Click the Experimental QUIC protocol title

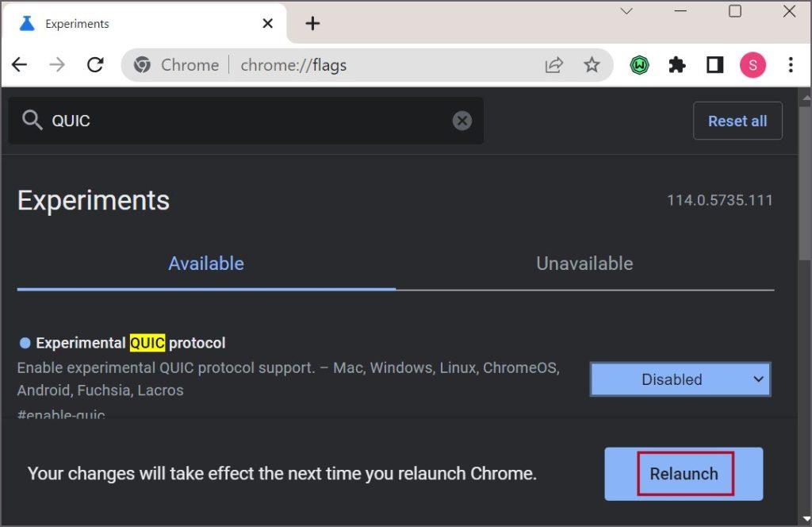point(131,343)
